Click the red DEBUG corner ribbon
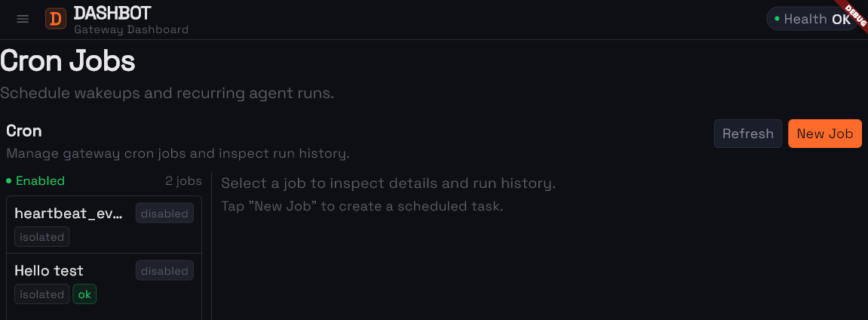 (x=855, y=12)
